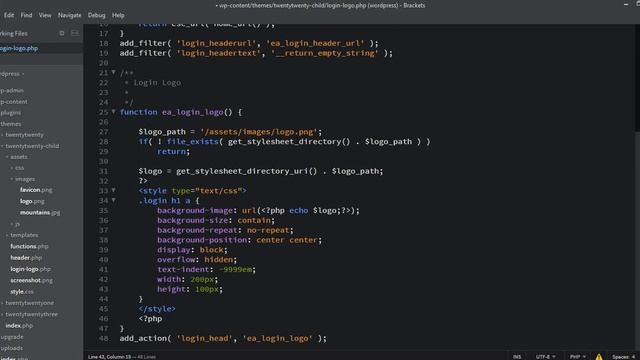Image resolution: width=640 pixels, height=360 pixels.
Task: Collapse the images folder
Action: coord(12,179)
